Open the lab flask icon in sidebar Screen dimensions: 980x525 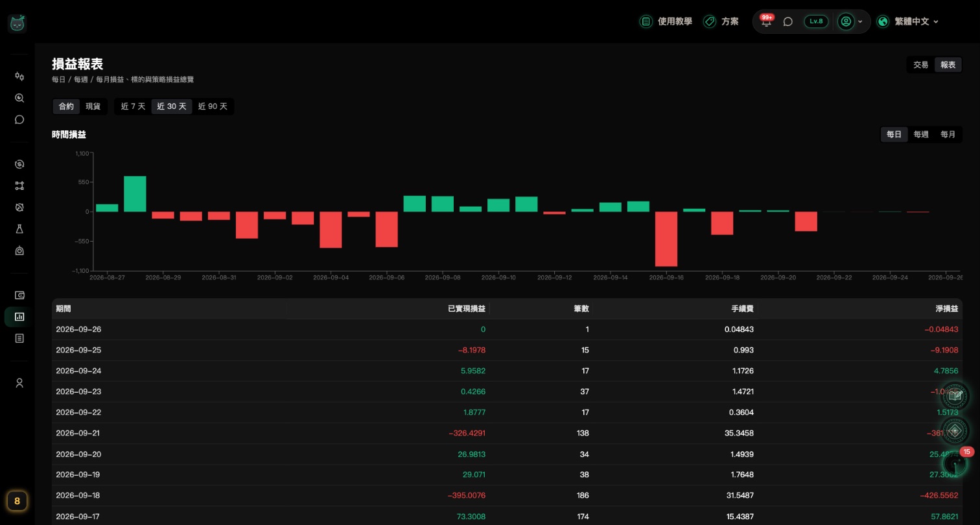[x=19, y=229]
